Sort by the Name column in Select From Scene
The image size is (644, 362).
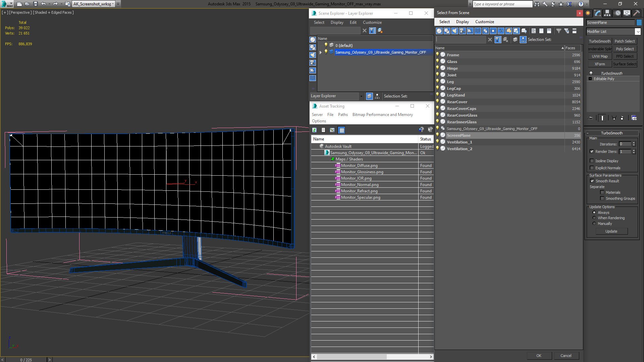[x=499, y=48]
